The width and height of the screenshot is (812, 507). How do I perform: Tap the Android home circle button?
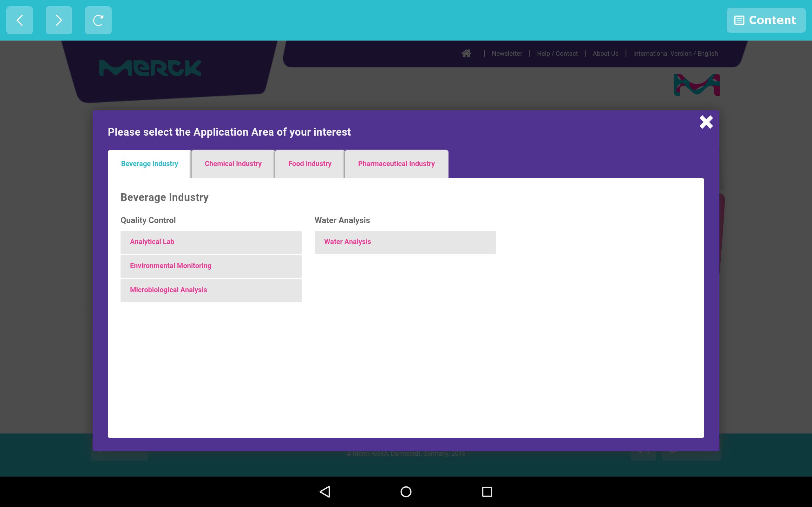pyautogui.click(x=406, y=491)
